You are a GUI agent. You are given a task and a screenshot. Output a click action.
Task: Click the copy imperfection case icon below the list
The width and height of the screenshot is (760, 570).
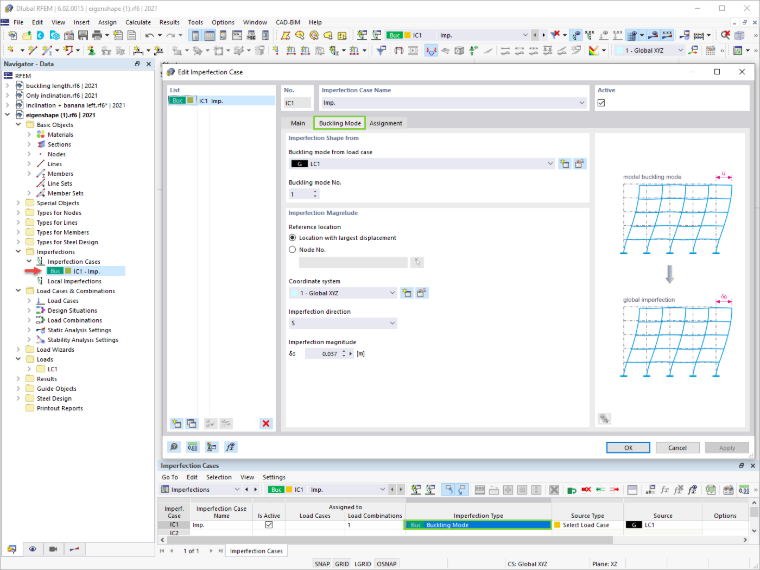[x=192, y=424]
